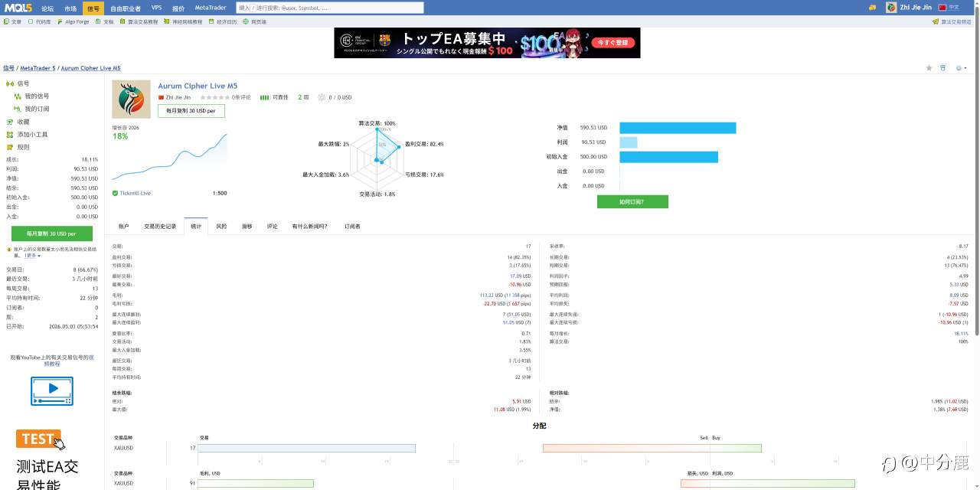Click the archive icon beside star
Screen dimensions: 980x490
click(943, 68)
